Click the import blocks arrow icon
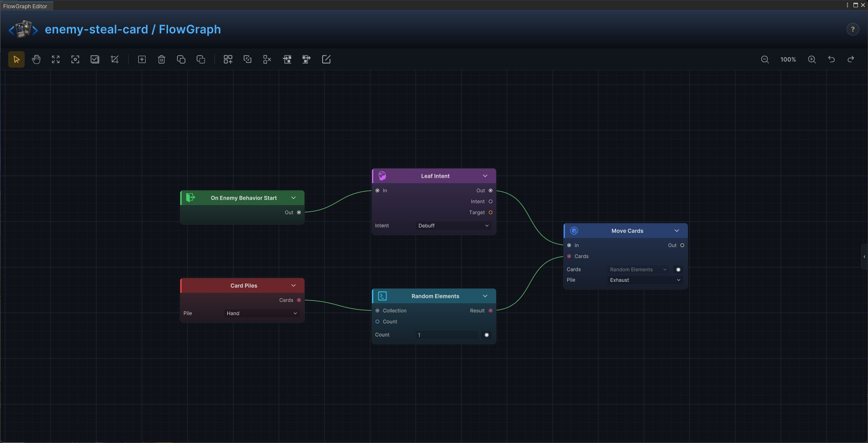 pos(287,59)
